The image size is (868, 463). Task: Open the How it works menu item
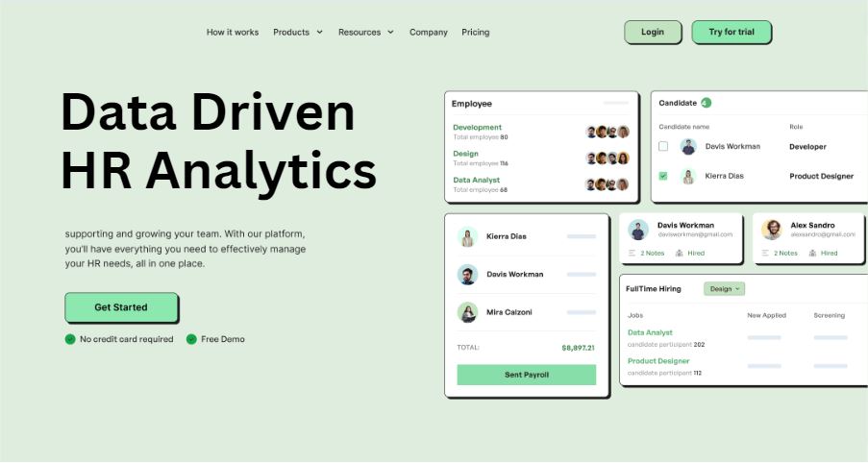point(233,32)
